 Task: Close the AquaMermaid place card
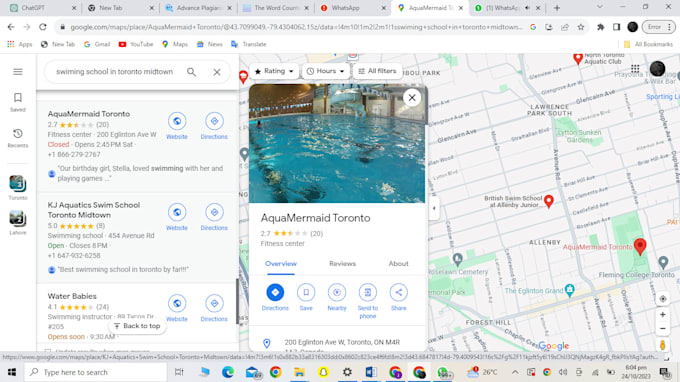pyautogui.click(x=412, y=98)
